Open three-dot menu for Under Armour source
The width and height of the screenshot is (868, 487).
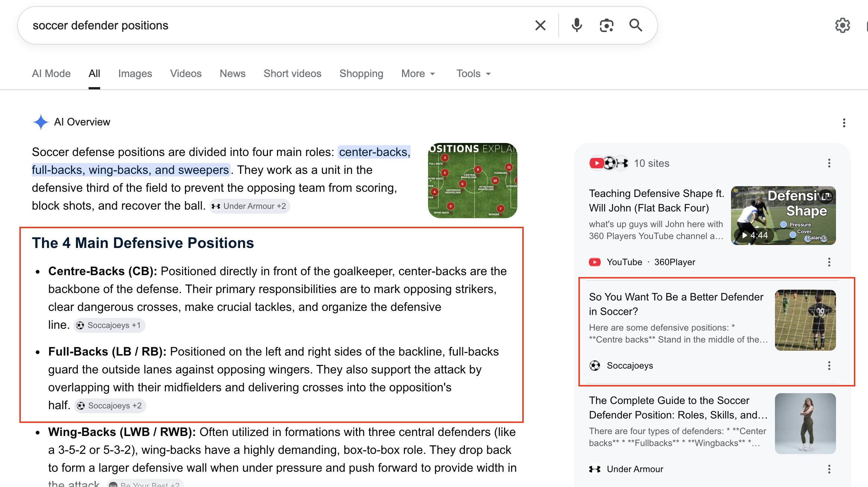point(829,469)
